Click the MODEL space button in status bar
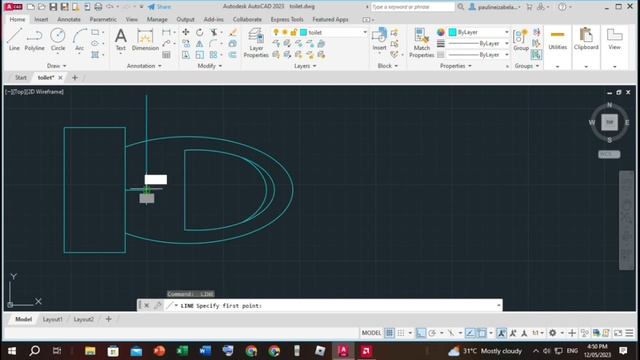Image resolution: width=640 pixels, height=360 pixels. point(371,333)
